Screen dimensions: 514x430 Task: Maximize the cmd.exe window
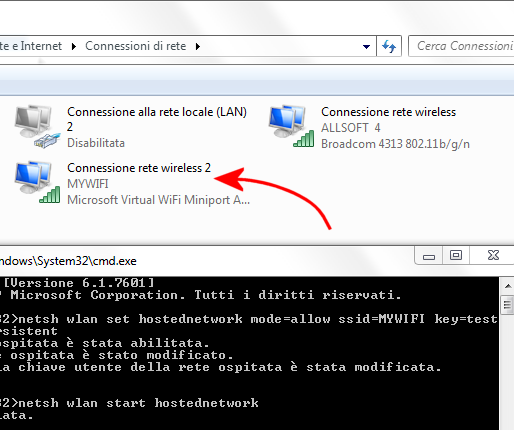point(456,256)
